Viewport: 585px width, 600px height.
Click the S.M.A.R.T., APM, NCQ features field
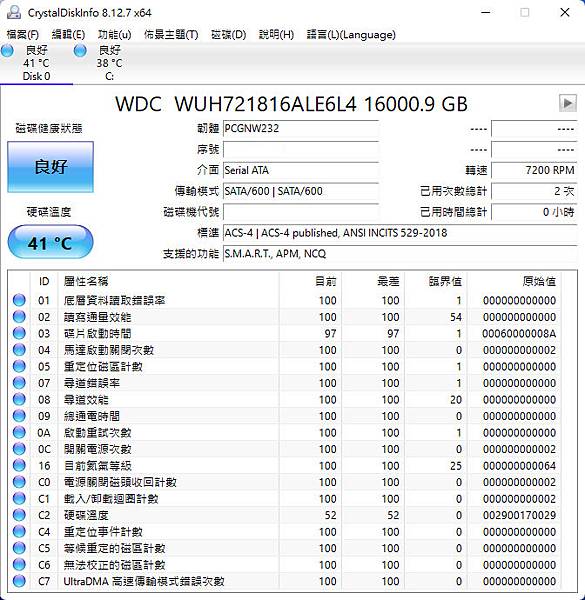point(400,254)
